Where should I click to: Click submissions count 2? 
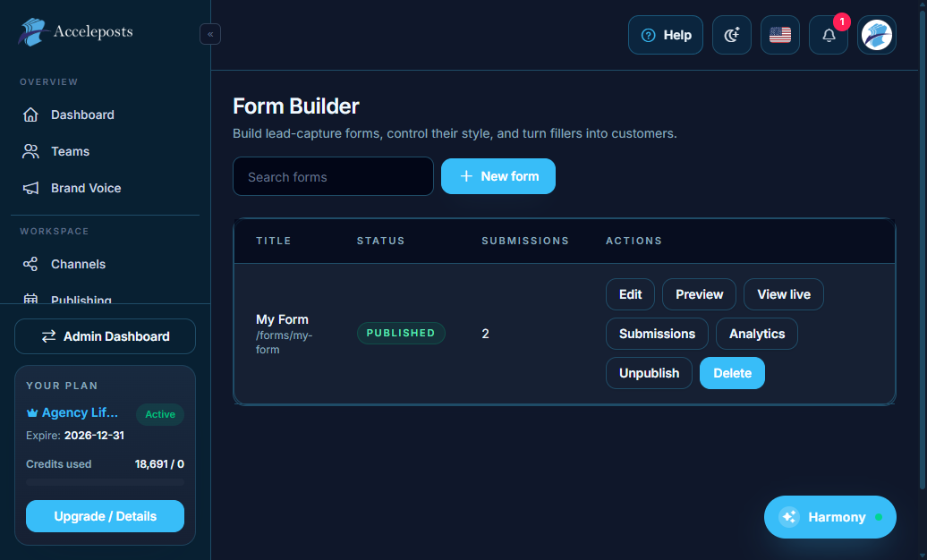point(485,334)
